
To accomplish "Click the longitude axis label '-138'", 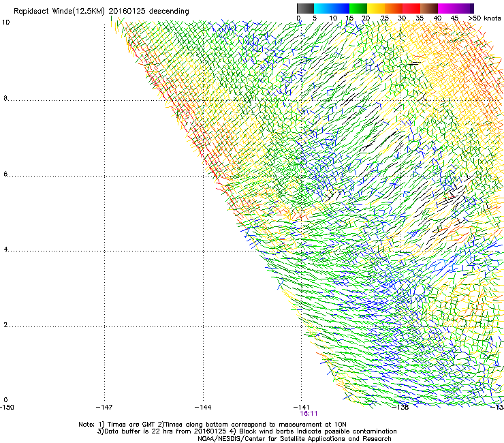I will click(x=400, y=408).
